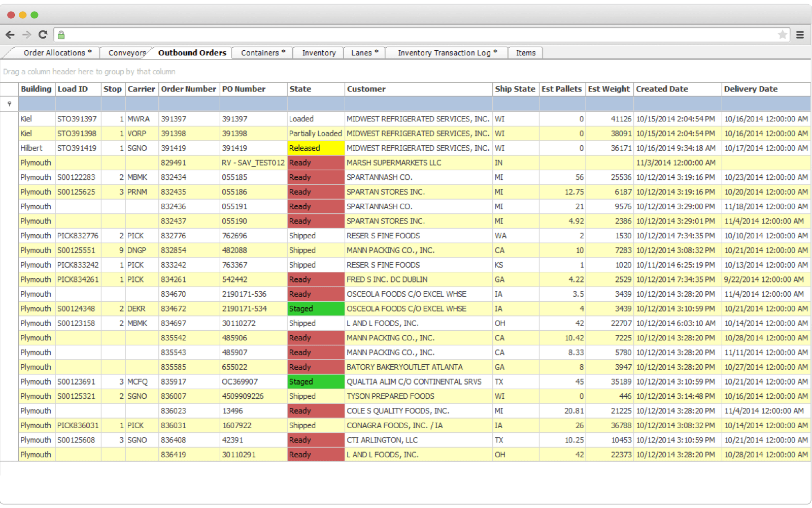The height and width of the screenshot is (508, 812).
Task: Switch to the Containers tab
Action: click(x=262, y=53)
